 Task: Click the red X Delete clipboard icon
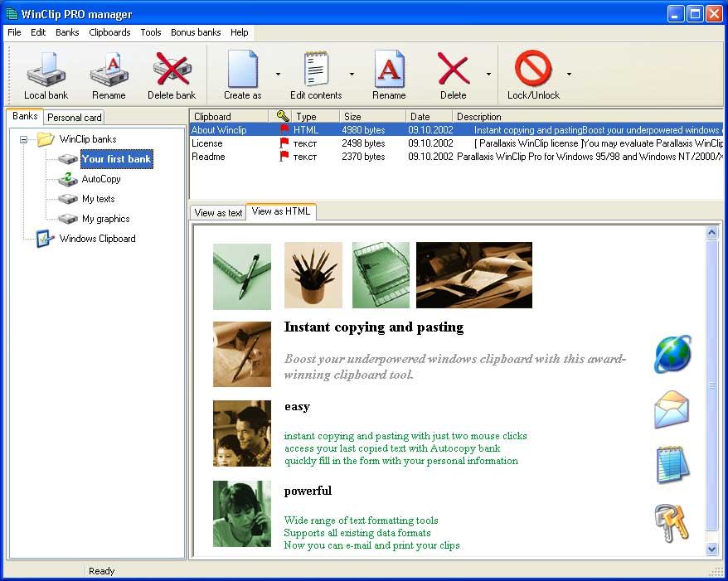click(454, 69)
